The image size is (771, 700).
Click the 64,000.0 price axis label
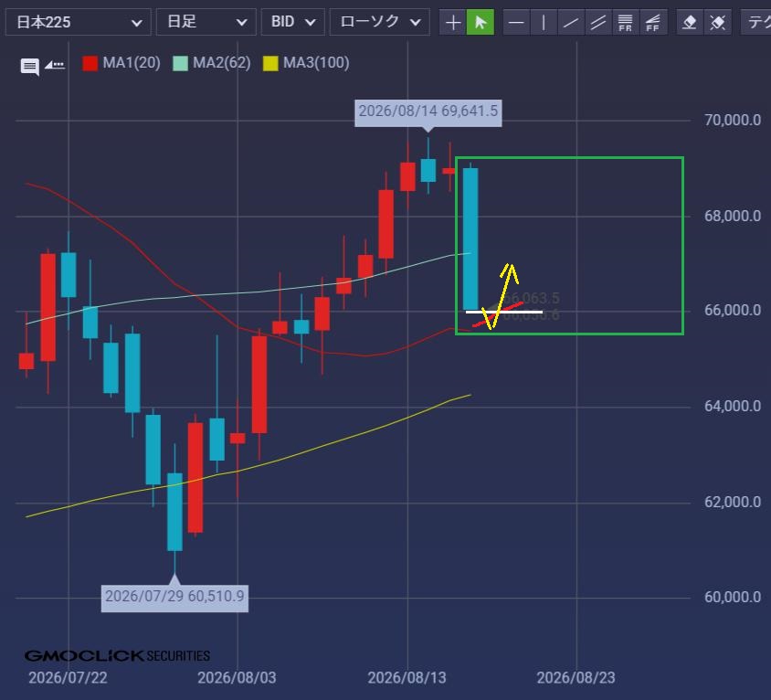[x=732, y=407]
